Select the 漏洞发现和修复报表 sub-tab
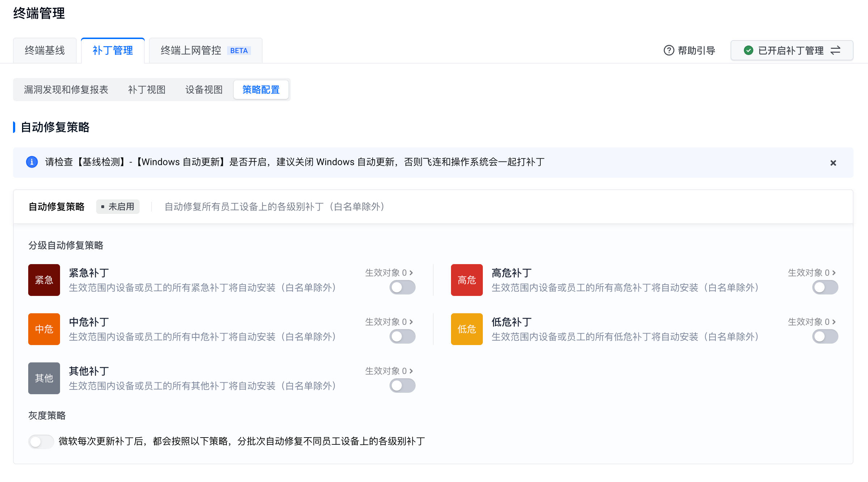Screen dimensions: 868x482 click(x=66, y=90)
